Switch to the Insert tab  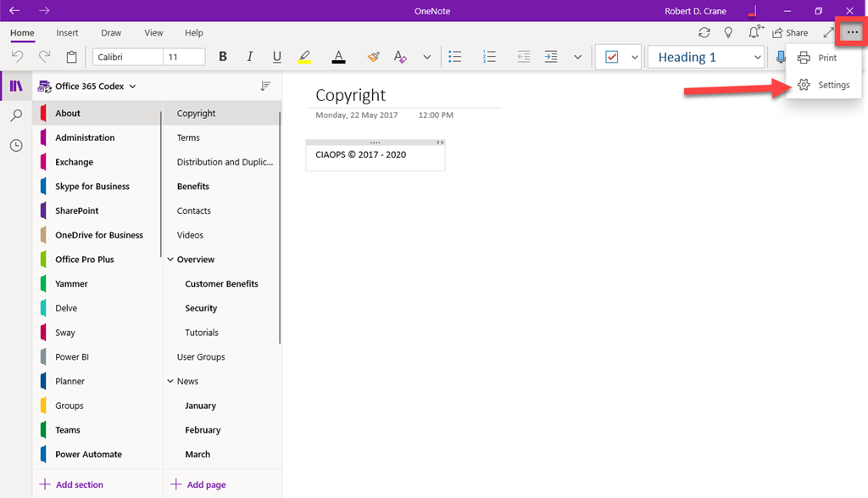pos(67,33)
